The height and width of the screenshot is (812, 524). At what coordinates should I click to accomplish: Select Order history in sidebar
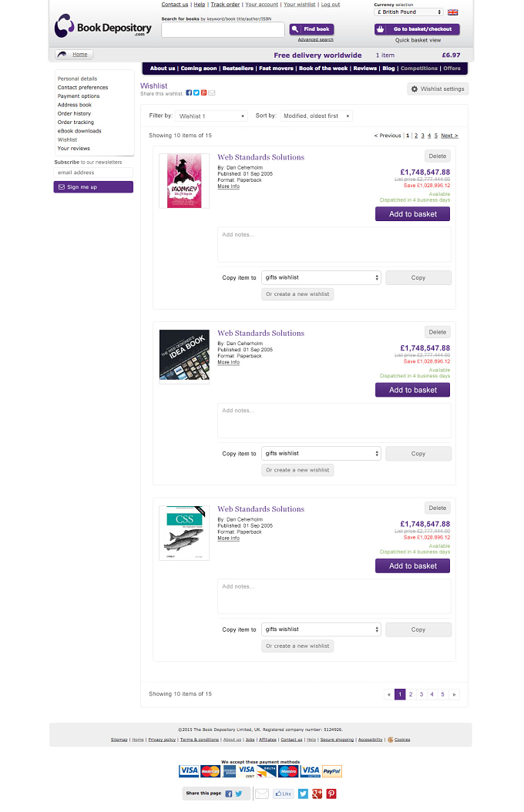pos(74,113)
